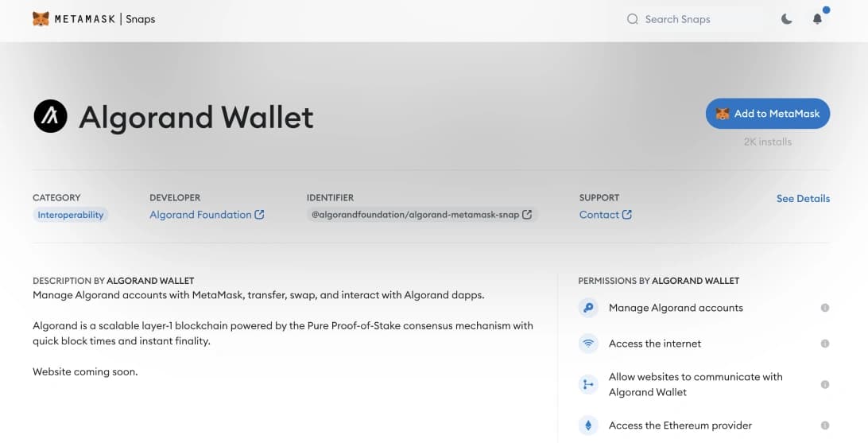Click the Contact support link
This screenshot has height=443, width=868.
click(605, 215)
